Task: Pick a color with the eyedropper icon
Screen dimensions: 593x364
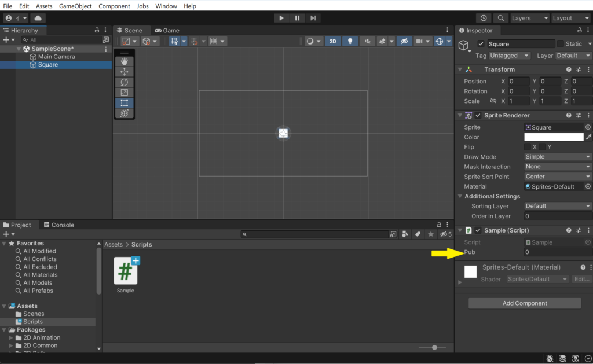Action: pyautogui.click(x=588, y=137)
